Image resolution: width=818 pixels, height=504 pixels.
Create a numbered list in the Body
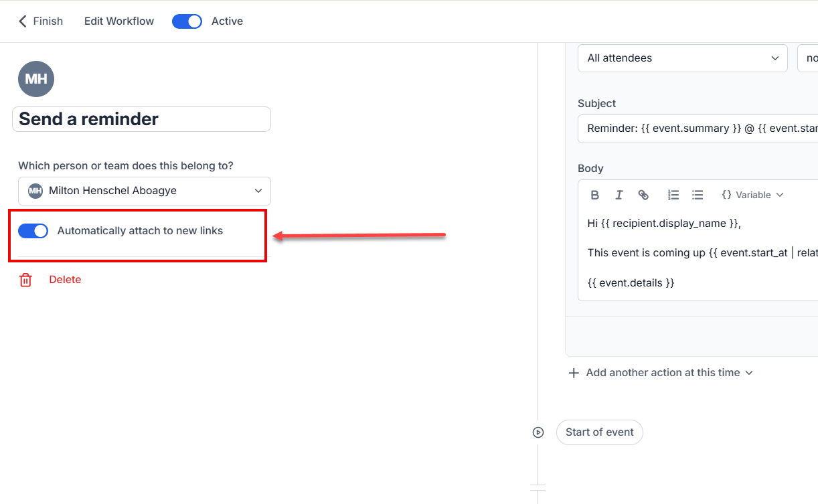click(x=673, y=195)
